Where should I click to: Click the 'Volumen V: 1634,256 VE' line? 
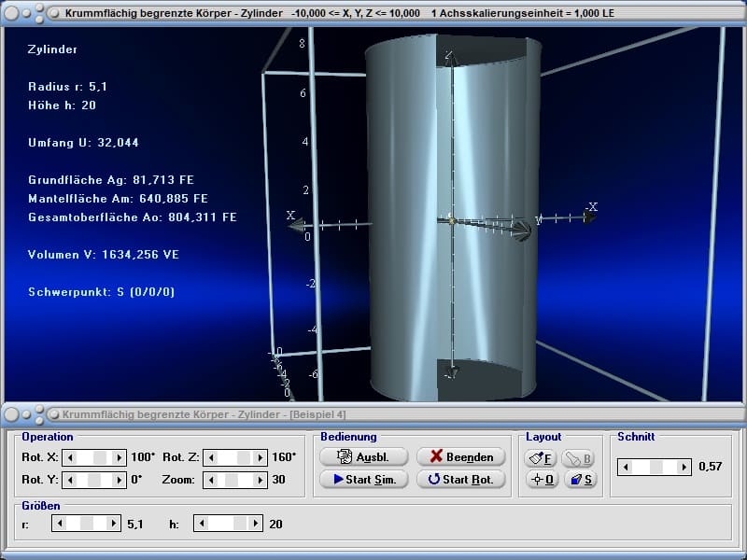[x=104, y=254]
